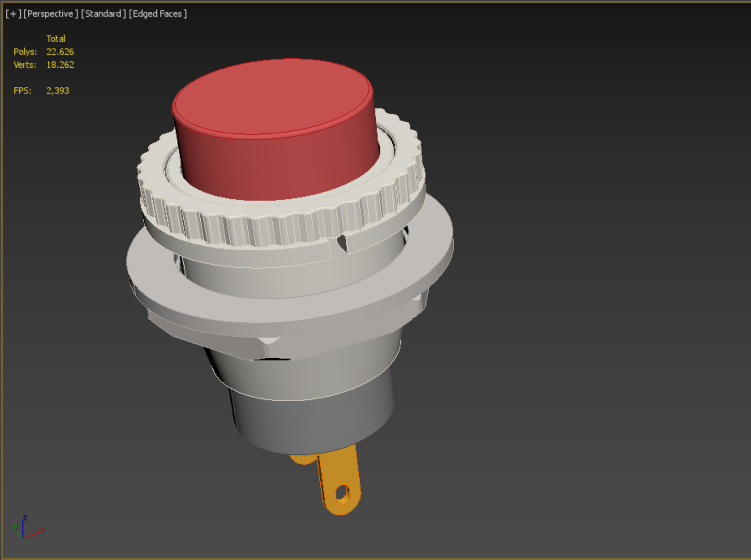Open the Standard shading viewport menu

[x=104, y=14]
